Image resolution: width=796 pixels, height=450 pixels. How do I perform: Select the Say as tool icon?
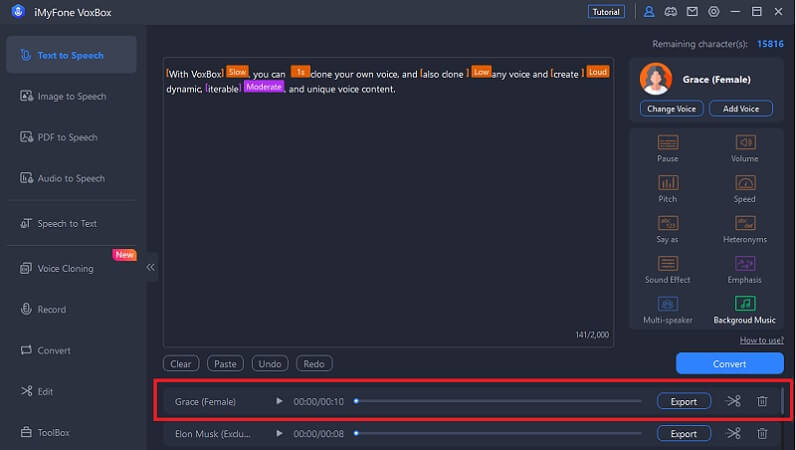point(668,222)
